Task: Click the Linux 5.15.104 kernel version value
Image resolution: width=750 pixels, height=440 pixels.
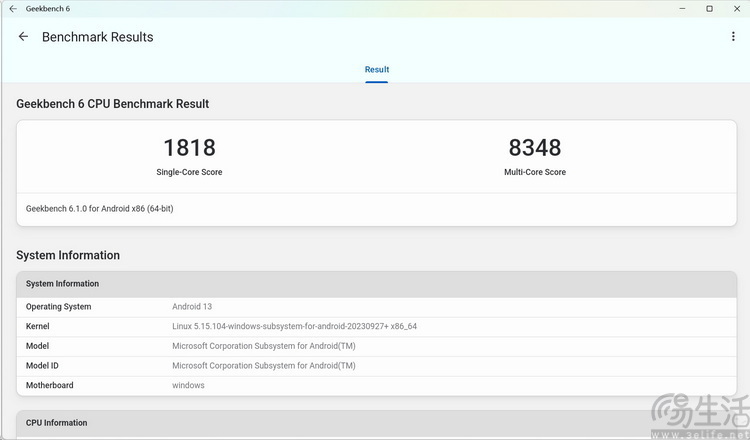Action: coord(294,326)
